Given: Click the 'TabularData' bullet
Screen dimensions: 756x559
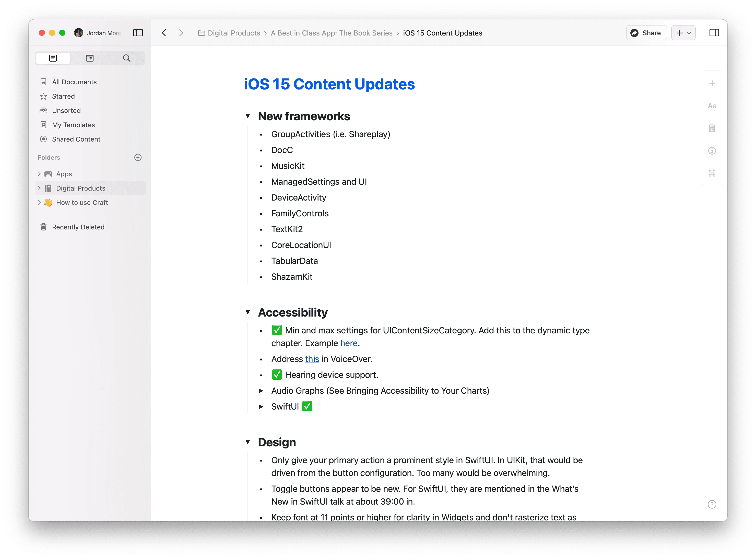Looking at the screenshot, I should pos(294,261).
